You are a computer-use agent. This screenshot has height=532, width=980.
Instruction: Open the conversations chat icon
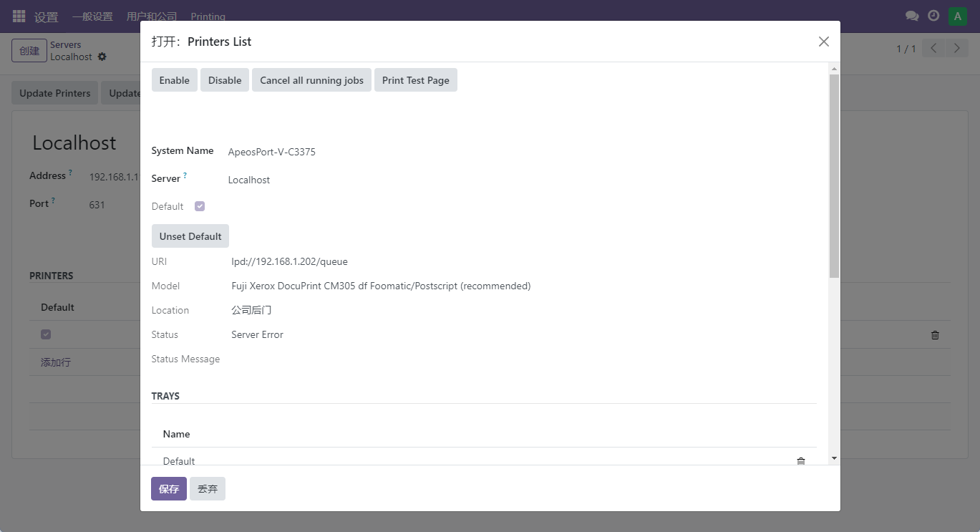[x=912, y=16]
